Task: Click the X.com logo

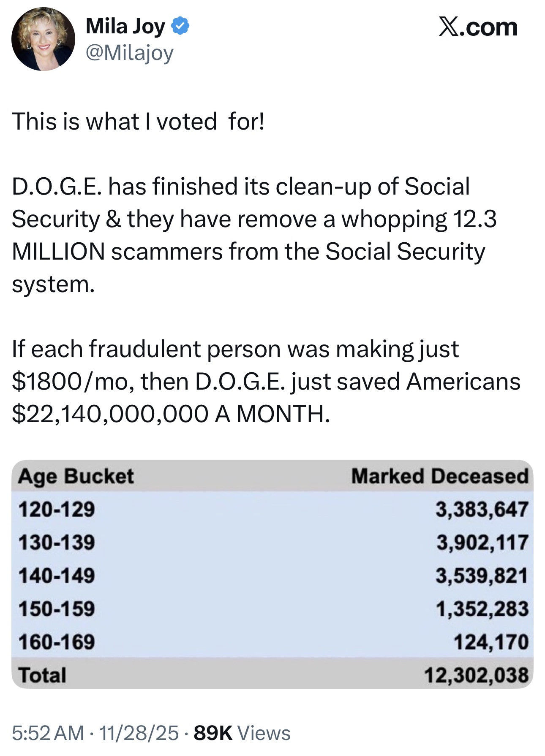Action: click(478, 27)
